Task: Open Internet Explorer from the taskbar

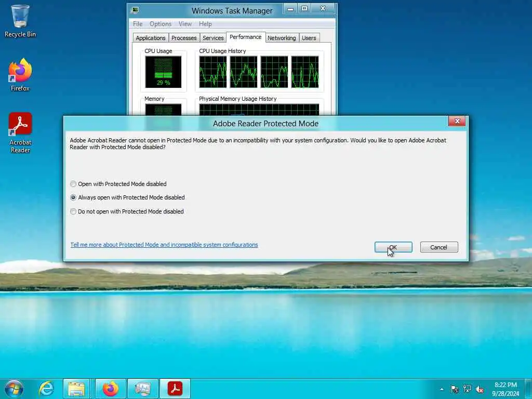Action: [46, 389]
